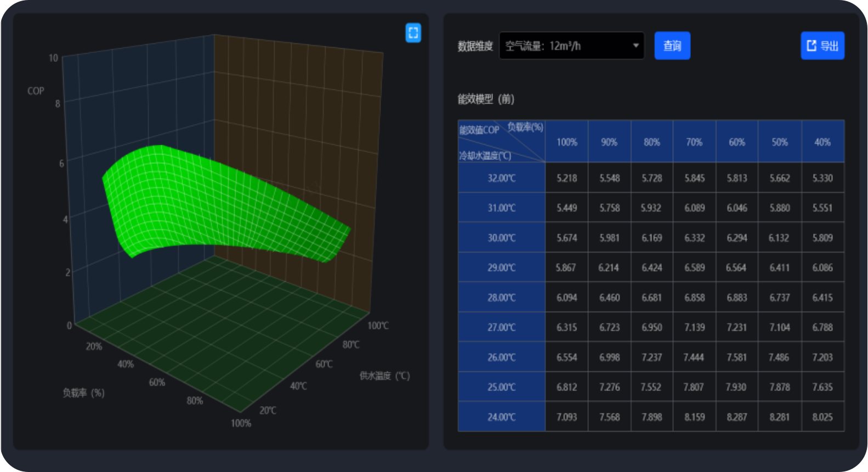Click the 数据维度 label
The width and height of the screenshot is (868, 472).
coord(475,46)
